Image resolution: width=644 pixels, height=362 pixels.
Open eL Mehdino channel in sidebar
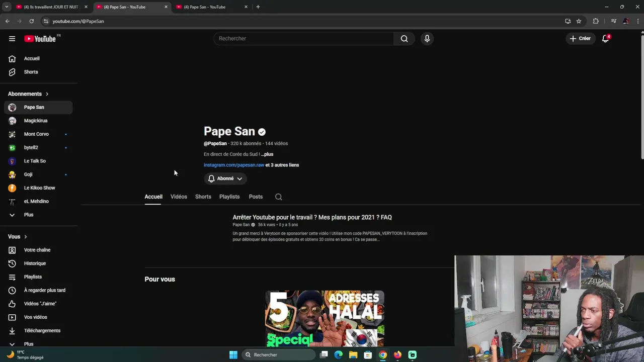38,201
